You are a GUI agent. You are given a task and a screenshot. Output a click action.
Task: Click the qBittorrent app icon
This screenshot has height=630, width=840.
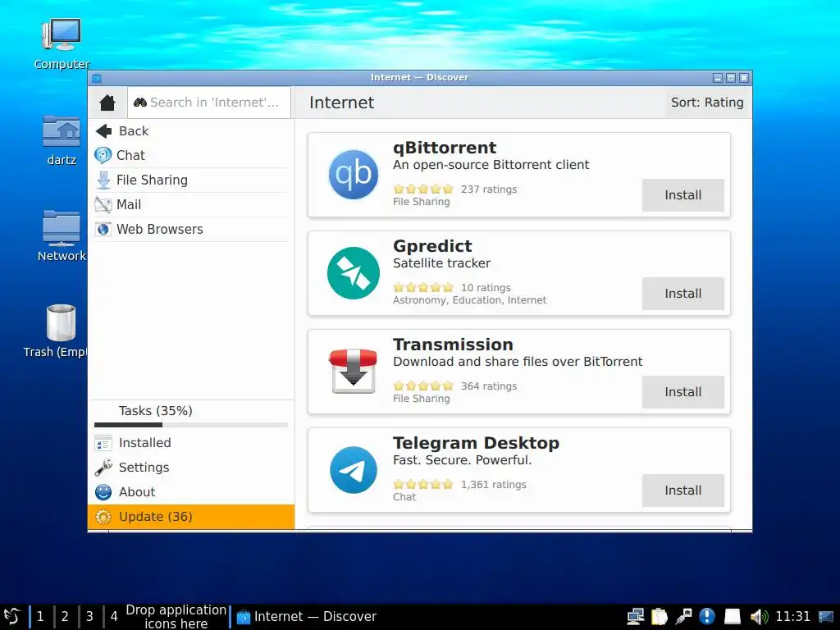point(353,175)
